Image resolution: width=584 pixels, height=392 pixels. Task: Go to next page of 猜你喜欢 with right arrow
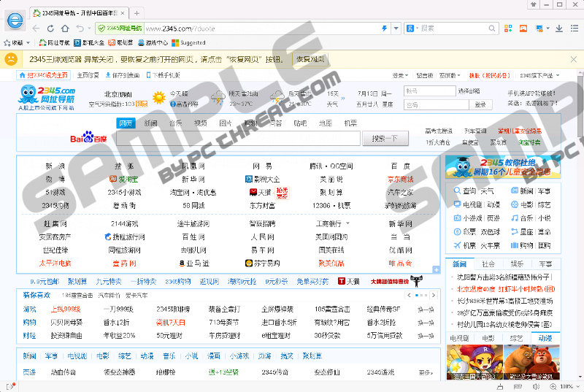pyautogui.click(x=433, y=295)
